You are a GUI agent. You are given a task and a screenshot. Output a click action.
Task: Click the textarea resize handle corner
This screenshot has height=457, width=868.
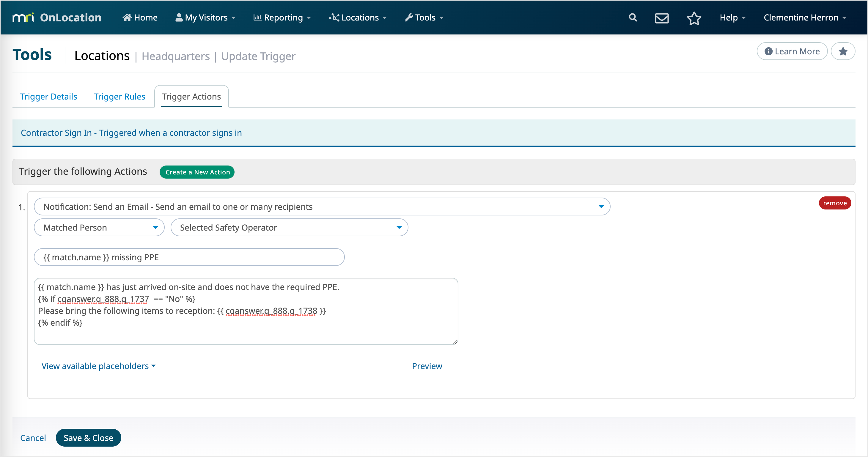click(455, 342)
